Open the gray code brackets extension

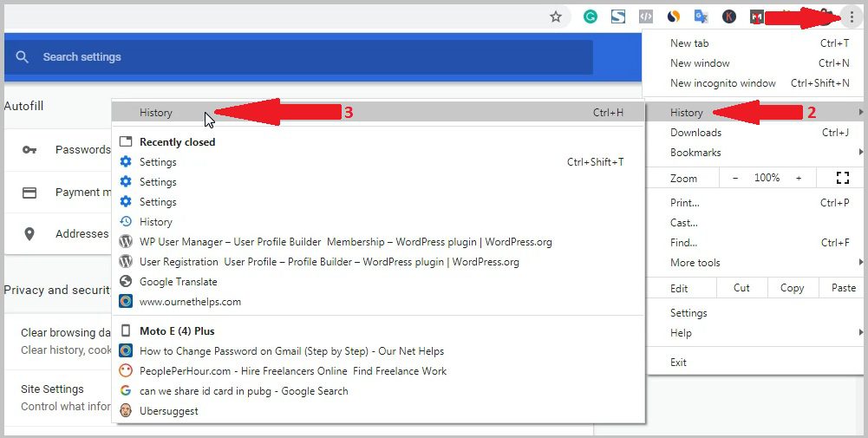click(645, 16)
